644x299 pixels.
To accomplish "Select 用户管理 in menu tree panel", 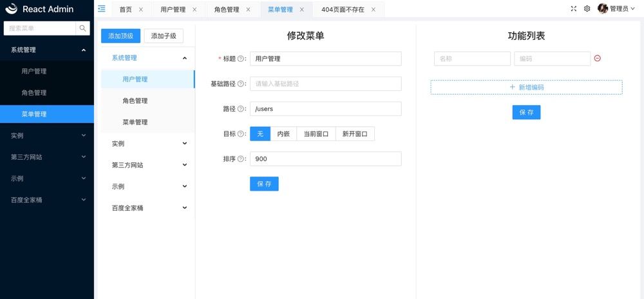I will coord(148,79).
